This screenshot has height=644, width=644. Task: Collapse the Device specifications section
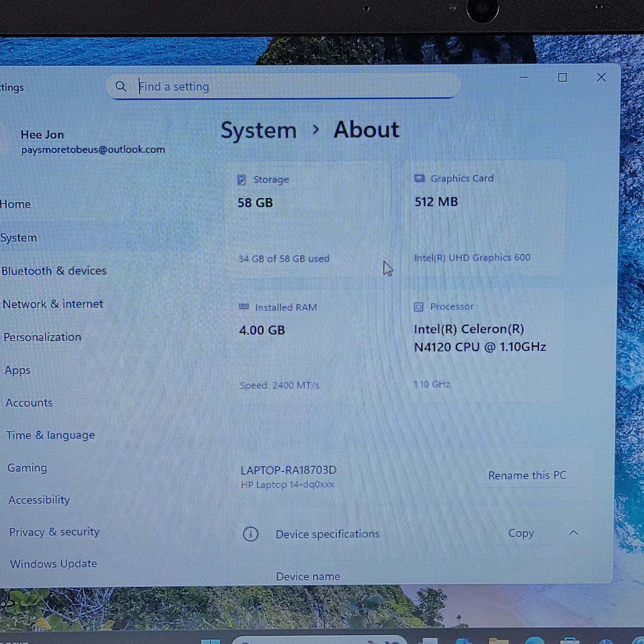[x=574, y=533]
